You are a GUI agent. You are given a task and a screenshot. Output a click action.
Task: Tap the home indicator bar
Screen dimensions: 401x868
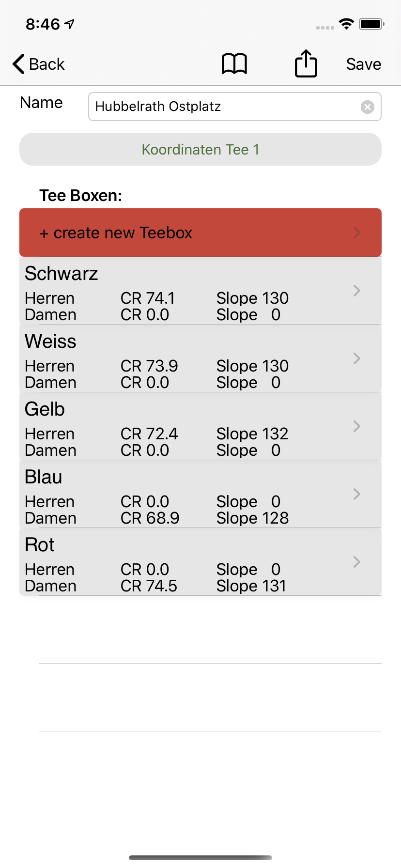pos(200,858)
